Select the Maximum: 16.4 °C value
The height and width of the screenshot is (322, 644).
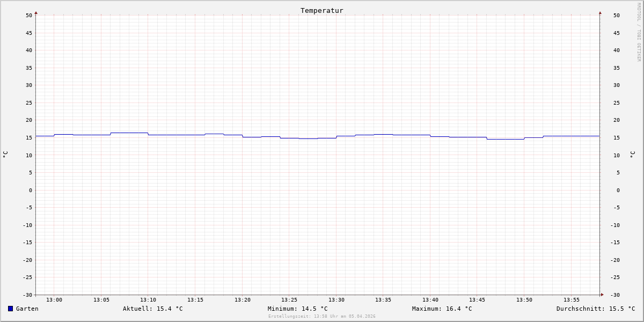(x=442, y=309)
